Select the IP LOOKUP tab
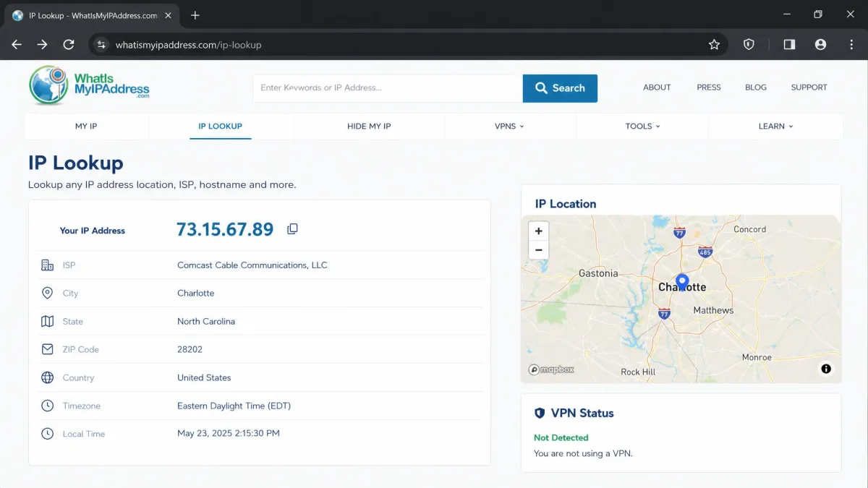This screenshot has height=488, width=868. click(x=221, y=126)
